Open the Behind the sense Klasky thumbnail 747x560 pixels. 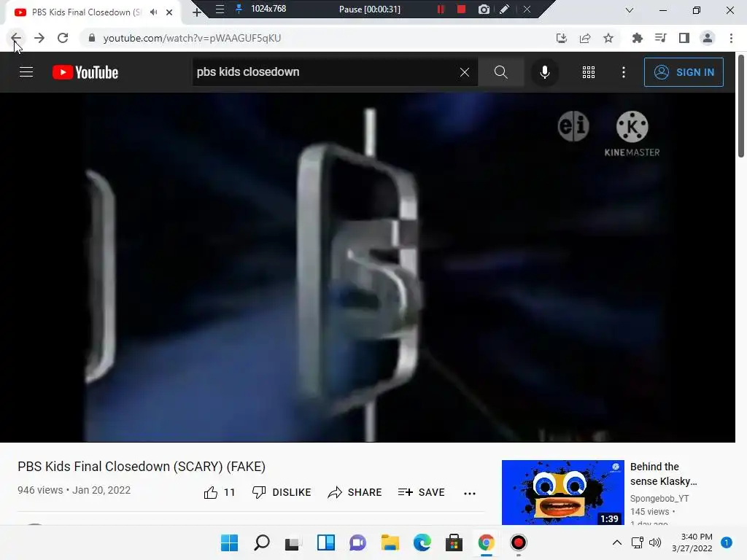[562, 492]
